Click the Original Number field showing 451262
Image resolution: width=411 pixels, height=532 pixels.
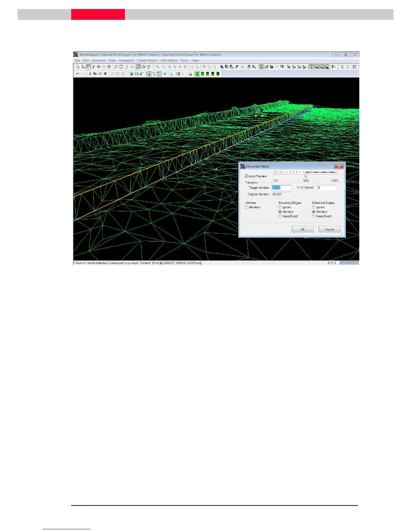(x=281, y=194)
